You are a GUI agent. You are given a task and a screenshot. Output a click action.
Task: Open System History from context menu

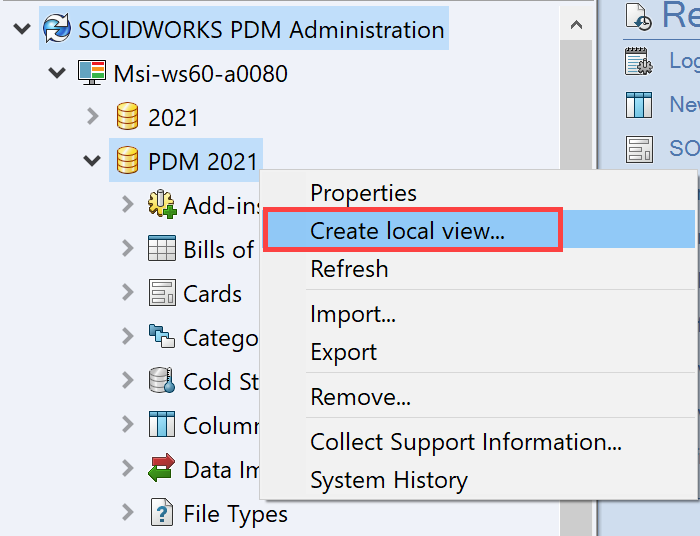click(x=388, y=480)
